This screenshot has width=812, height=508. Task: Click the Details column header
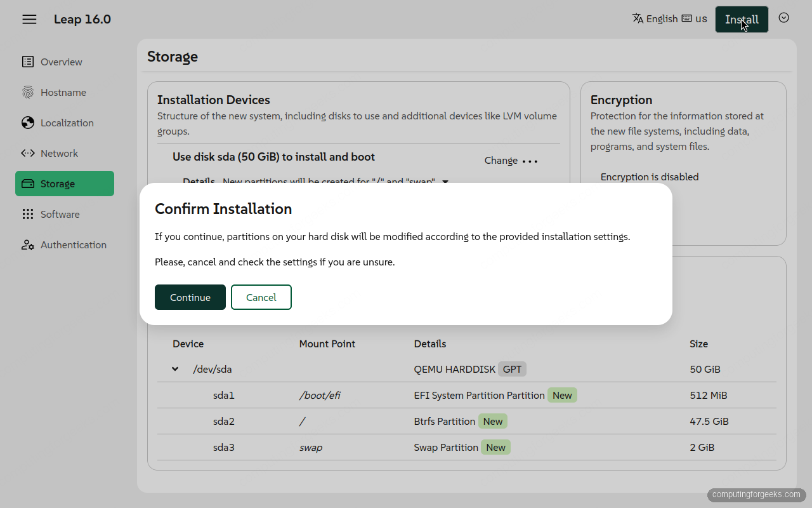430,344
